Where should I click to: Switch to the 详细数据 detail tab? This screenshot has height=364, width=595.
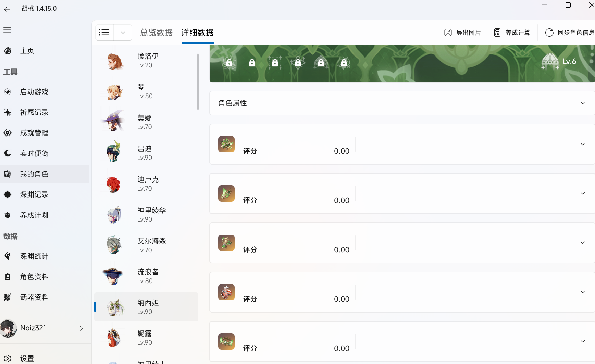tap(197, 33)
